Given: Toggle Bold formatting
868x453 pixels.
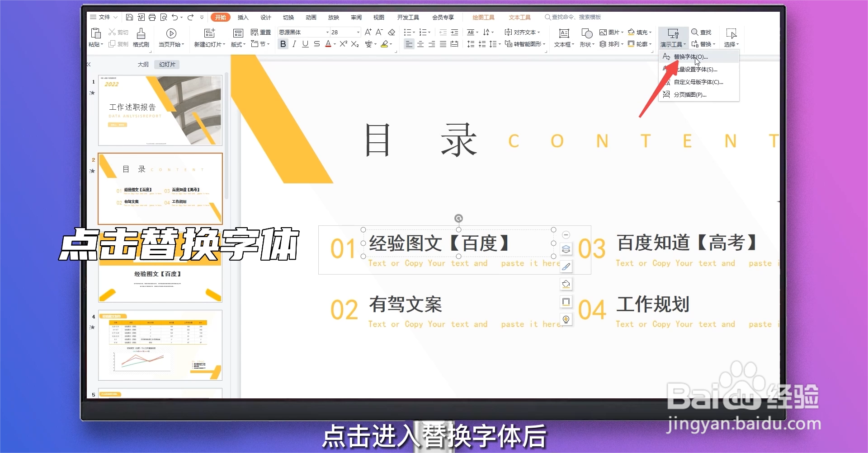Looking at the screenshot, I should click(x=283, y=44).
